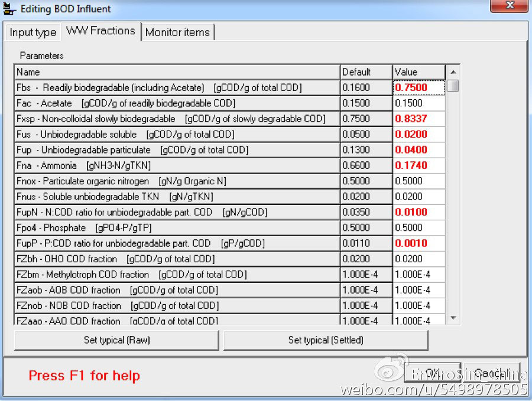Open the Monitor items tab
The width and height of the screenshot is (532, 401).
coord(177,32)
